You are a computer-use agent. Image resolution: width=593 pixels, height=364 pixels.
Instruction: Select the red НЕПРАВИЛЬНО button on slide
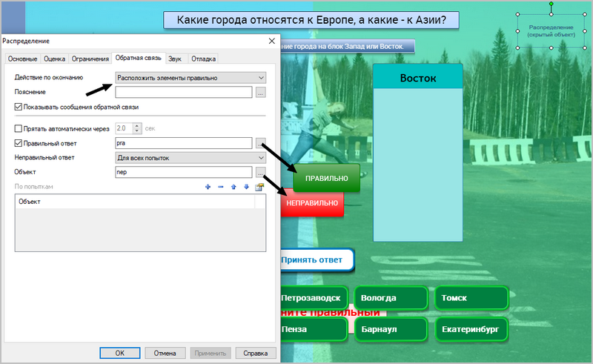click(312, 203)
